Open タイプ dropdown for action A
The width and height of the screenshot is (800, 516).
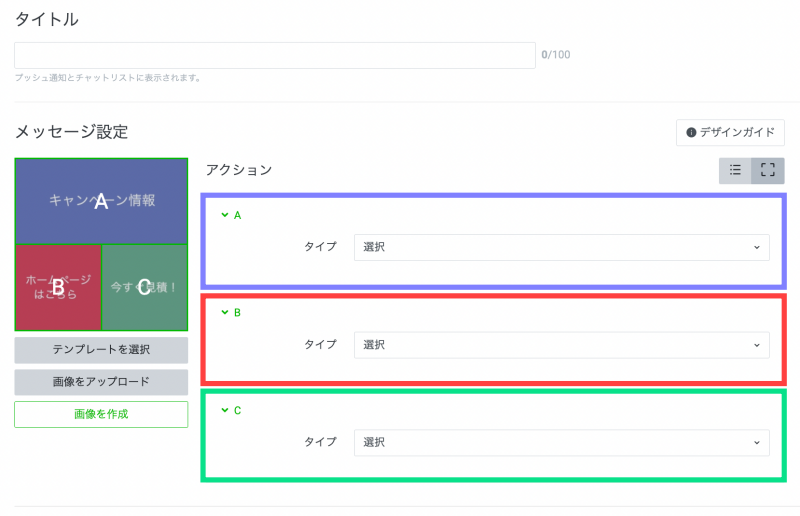(561, 247)
